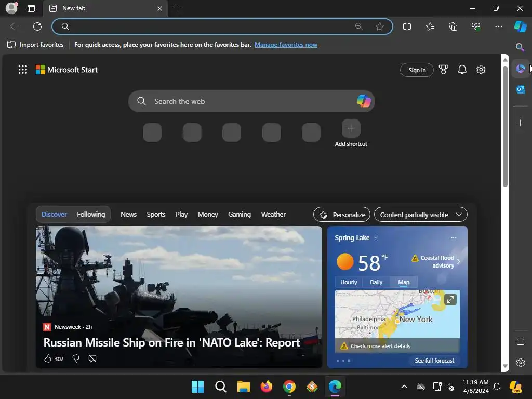Open Microsoft 365 sidebar app
The height and width of the screenshot is (399, 532).
click(520, 69)
